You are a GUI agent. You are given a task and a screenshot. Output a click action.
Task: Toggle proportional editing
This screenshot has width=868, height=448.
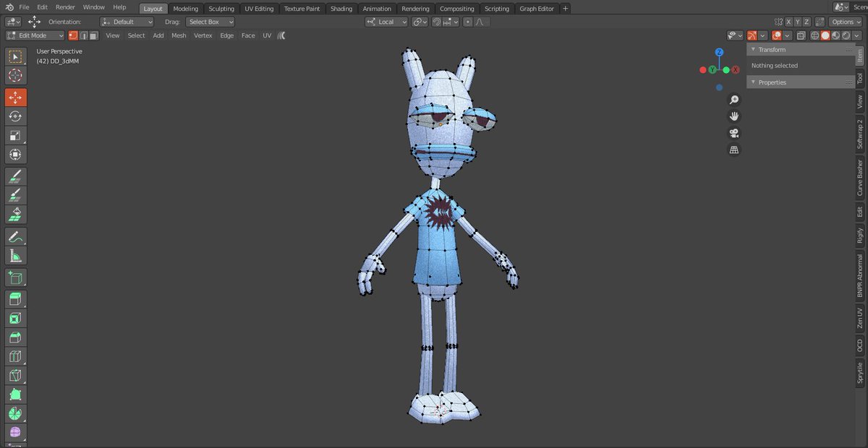click(468, 22)
